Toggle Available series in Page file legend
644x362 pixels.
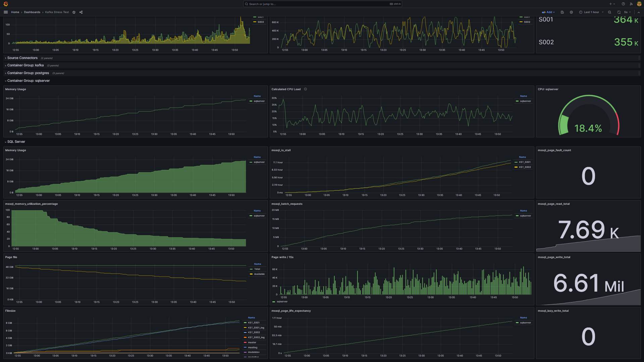click(x=259, y=274)
